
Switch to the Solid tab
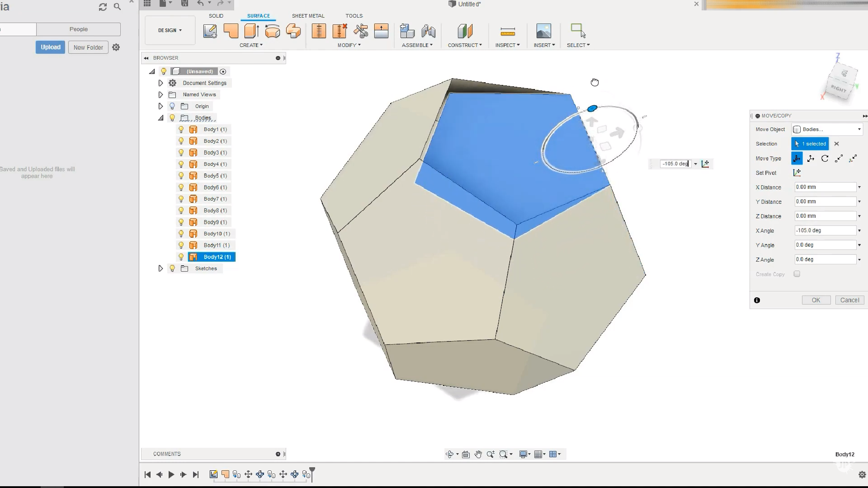click(x=216, y=16)
